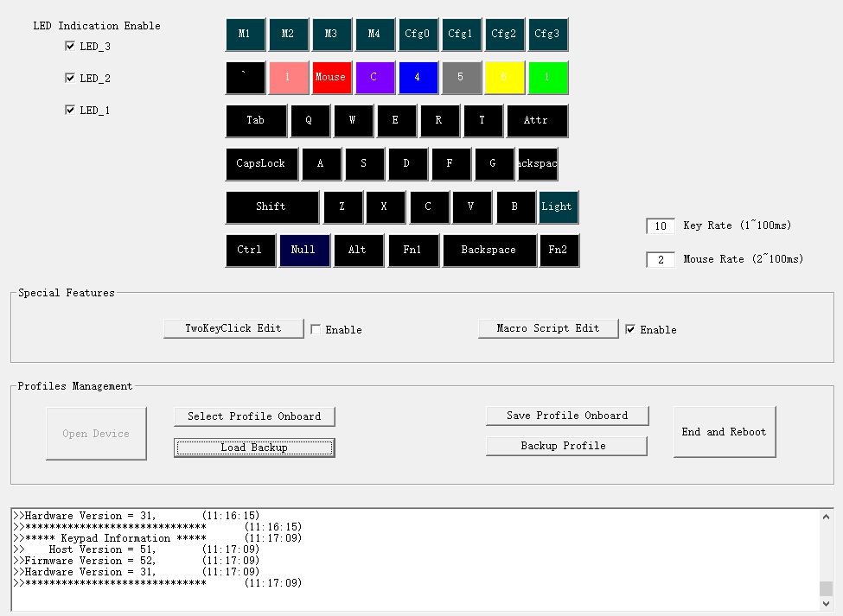Choose the Cfg2 profile key
This screenshot has width=843, height=616.
click(505, 35)
